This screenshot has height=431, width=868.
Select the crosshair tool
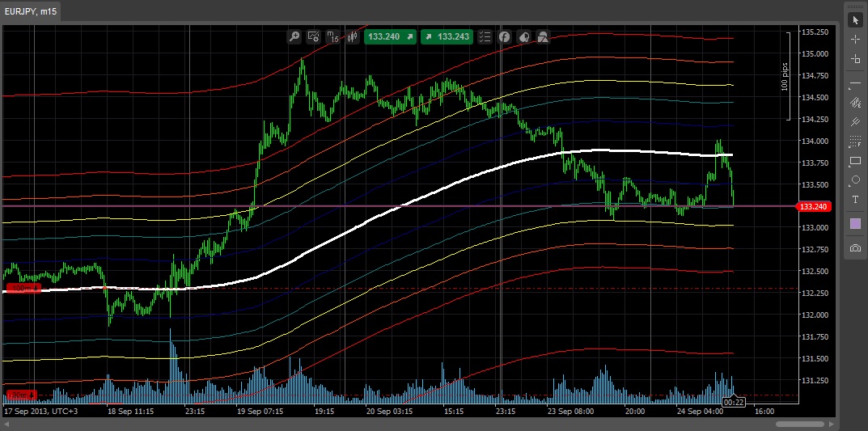pyautogui.click(x=855, y=40)
